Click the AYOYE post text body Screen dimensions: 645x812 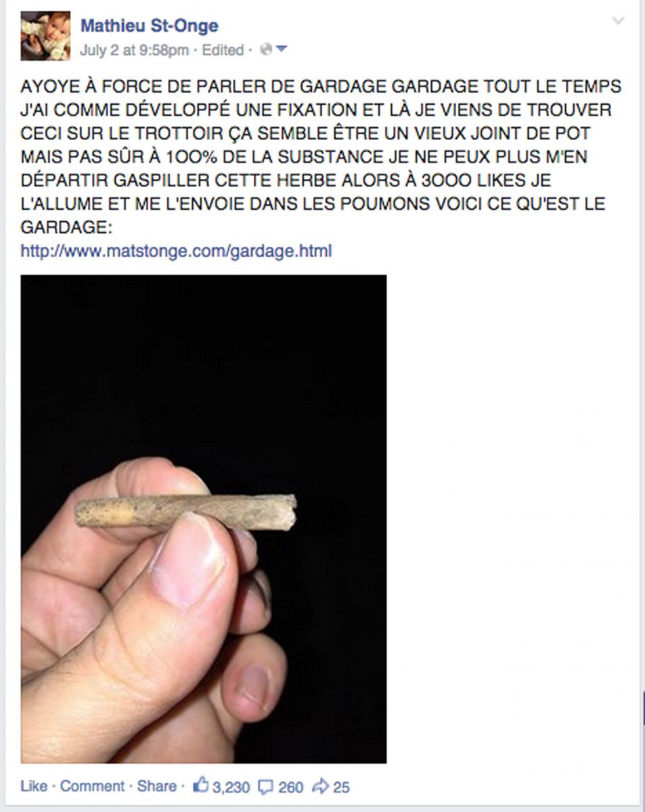coord(321,156)
